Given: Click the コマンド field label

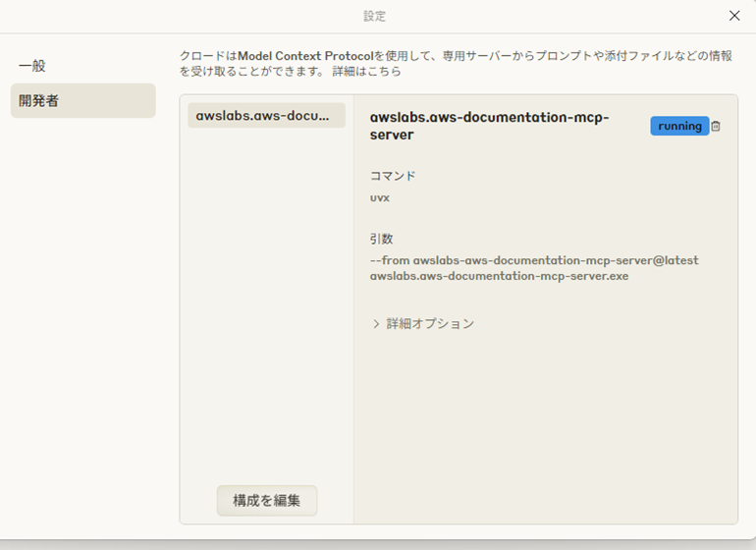Looking at the screenshot, I should pos(393,176).
